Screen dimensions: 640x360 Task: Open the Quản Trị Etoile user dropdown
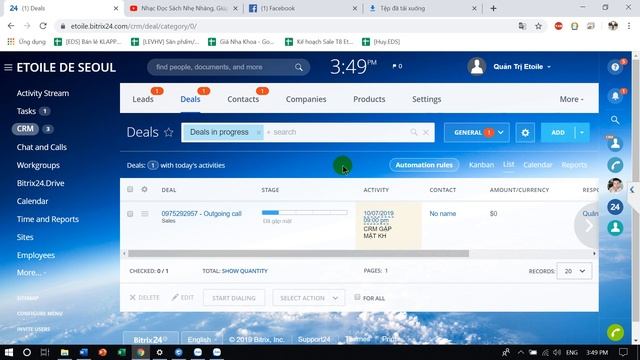522,67
